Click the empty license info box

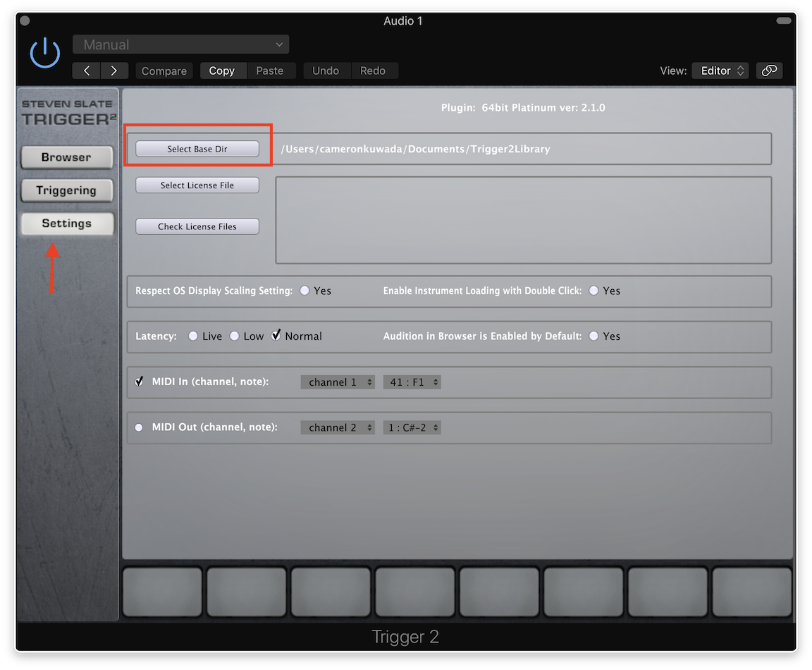coord(524,220)
